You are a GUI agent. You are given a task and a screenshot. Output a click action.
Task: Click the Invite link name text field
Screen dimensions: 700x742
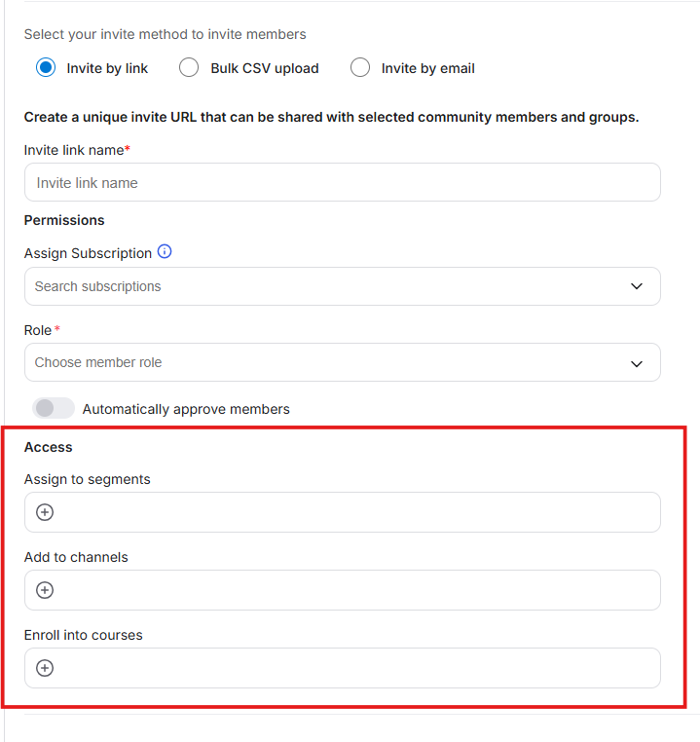tap(342, 183)
